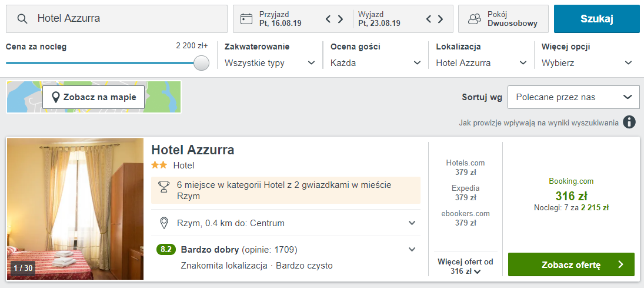The height and width of the screenshot is (288, 644).
Task: Open the Lokalizacja Hotel Azzurra dropdown
Action: pos(481,63)
